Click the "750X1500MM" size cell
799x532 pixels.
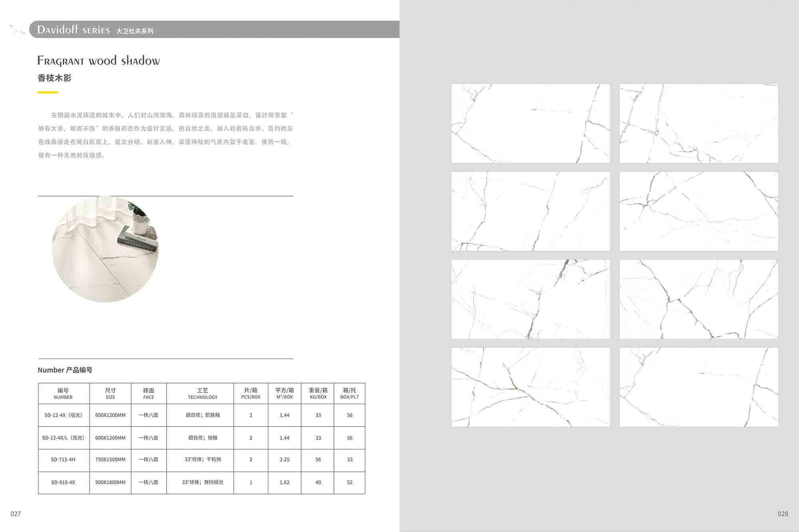tap(110, 459)
